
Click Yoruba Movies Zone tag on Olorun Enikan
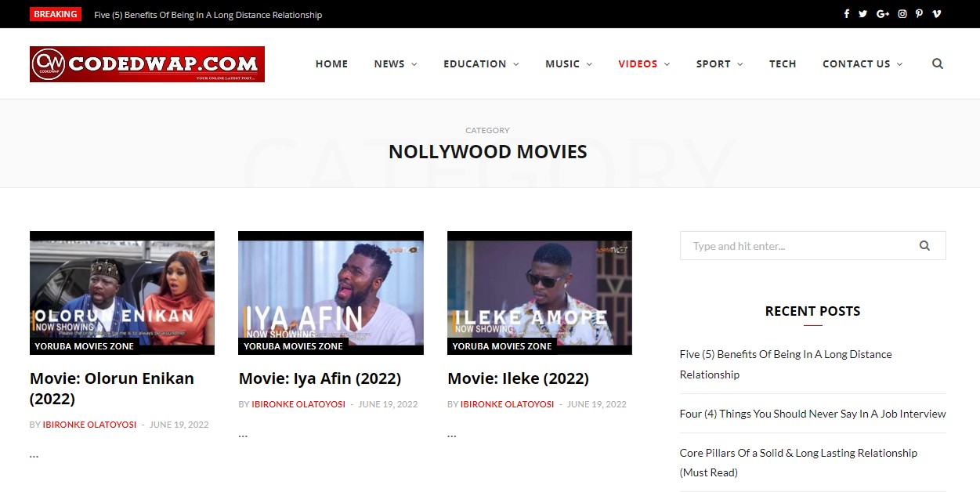[x=84, y=345]
